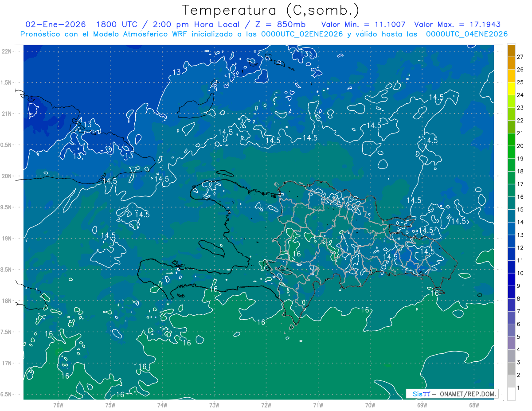Click the date "02-Ene-2026" in the header

[x=55, y=24]
